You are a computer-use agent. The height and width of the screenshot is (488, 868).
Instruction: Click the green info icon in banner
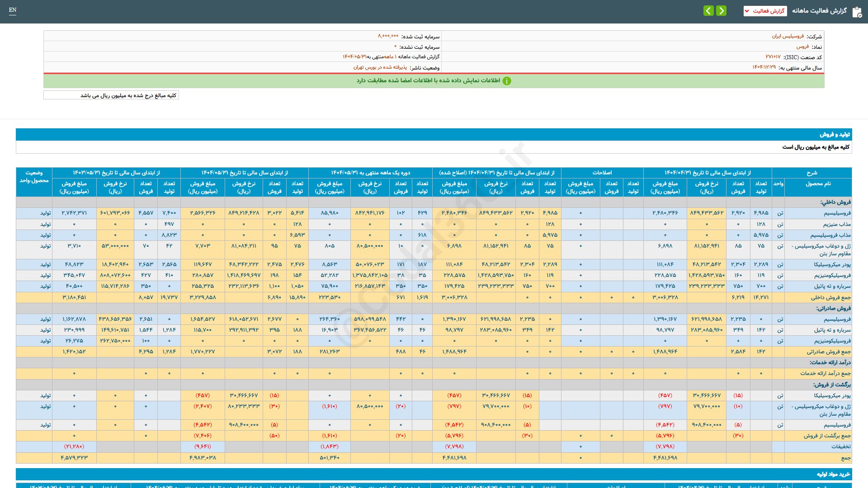(507, 81)
